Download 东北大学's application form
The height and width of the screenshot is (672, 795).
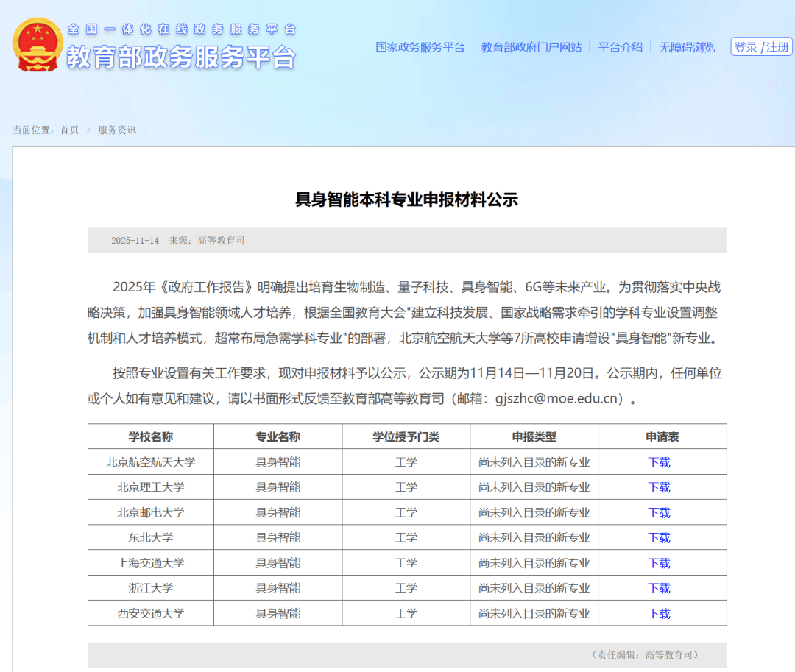click(x=659, y=537)
